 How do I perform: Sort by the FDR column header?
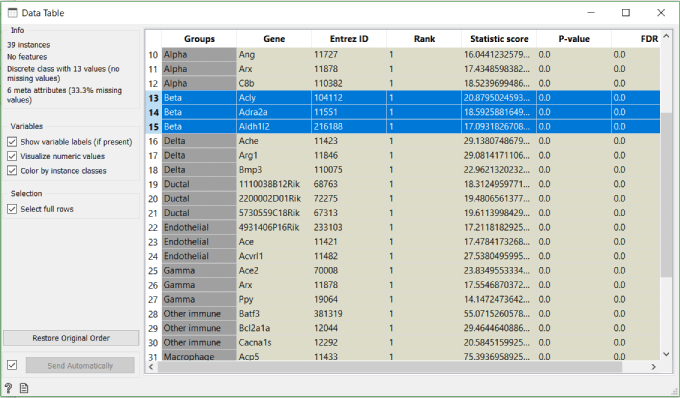[x=636, y=39]
